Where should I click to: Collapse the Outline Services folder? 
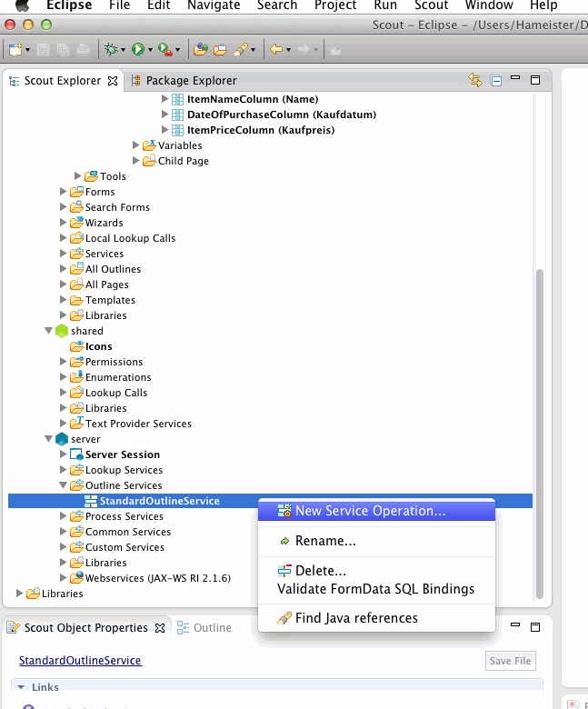click(x=64, y=485)
